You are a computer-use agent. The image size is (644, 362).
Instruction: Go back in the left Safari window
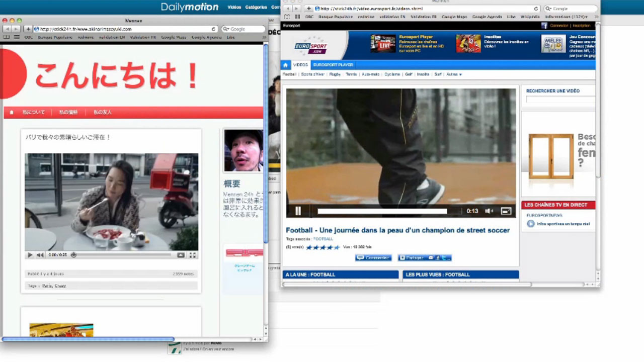click(x=8, y=29)
